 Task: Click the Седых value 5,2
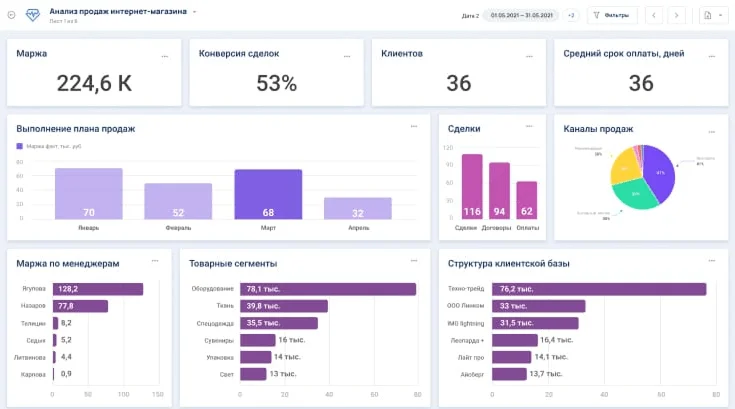(x=66, y=340)
